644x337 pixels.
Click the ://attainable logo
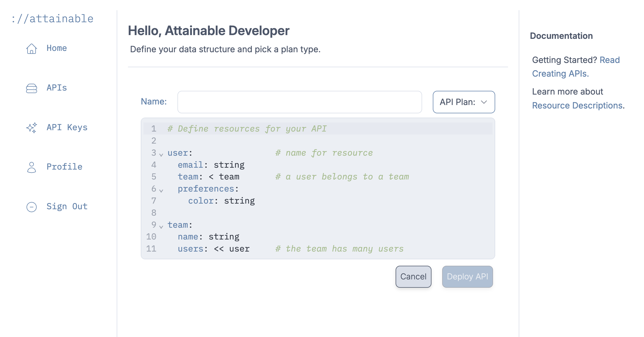pos(52,19)
